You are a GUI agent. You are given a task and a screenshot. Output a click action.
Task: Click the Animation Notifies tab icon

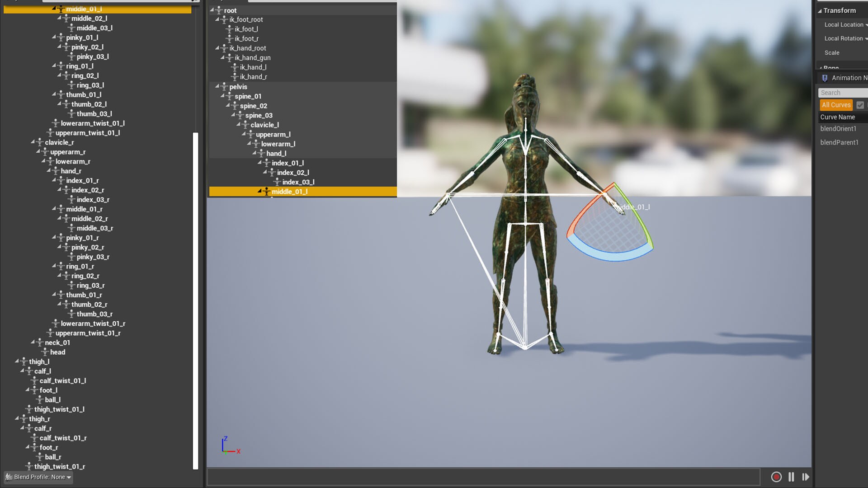[x=825, y=78]
